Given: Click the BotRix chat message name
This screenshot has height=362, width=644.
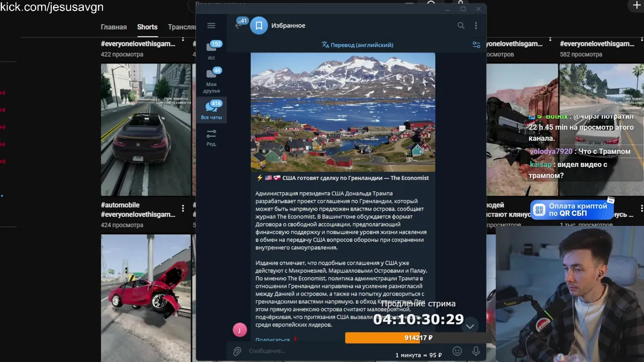Looking at the screenshot, I should point(556,116).
